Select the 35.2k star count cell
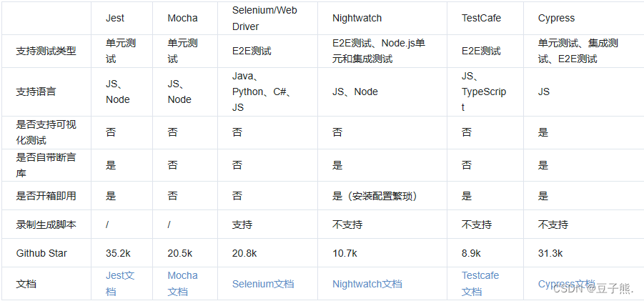Screen dimensions: 644x301 pos(117,253)
